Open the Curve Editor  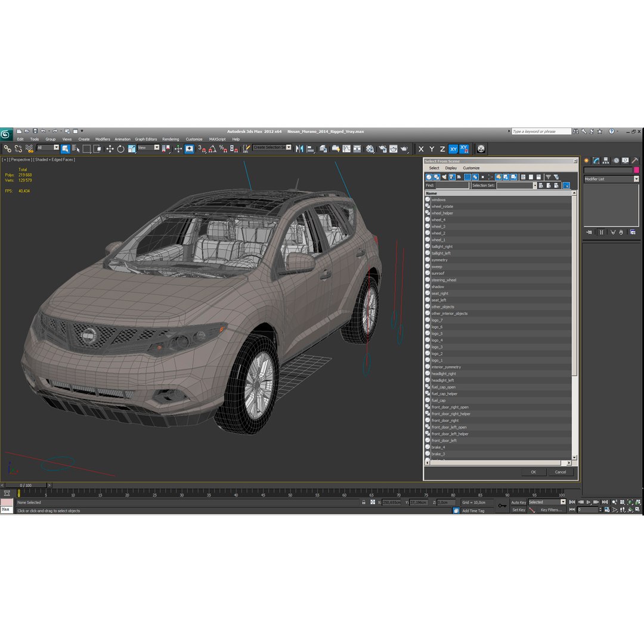(x=346, y=149)
